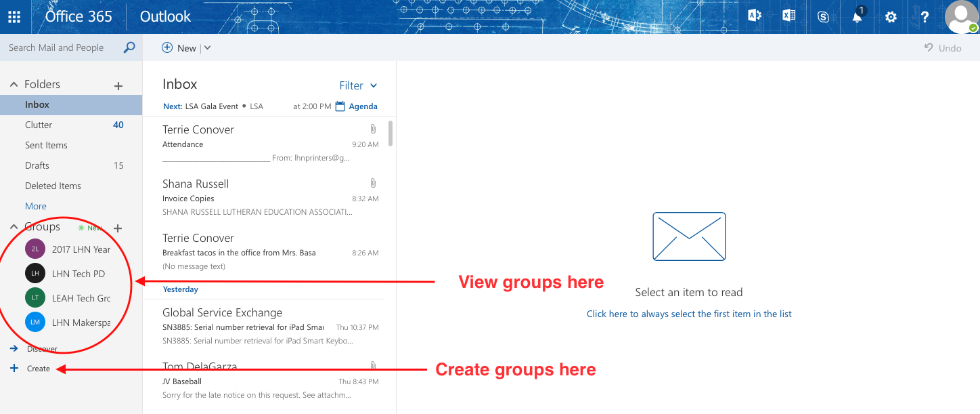Open the Office 365 app launcher

pyautogui.click(x=14, y=17)
